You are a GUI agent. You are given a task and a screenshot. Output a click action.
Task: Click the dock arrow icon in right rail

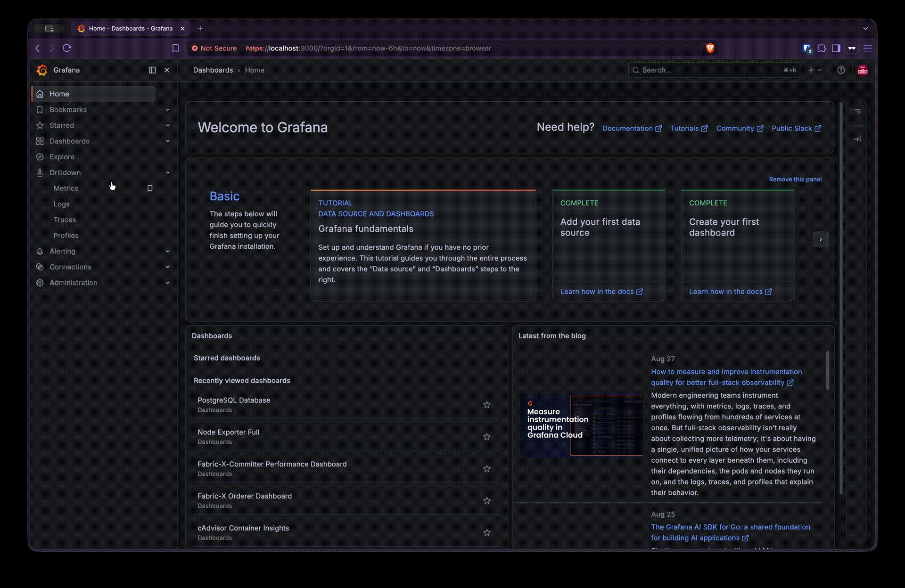tap(857, 139)
